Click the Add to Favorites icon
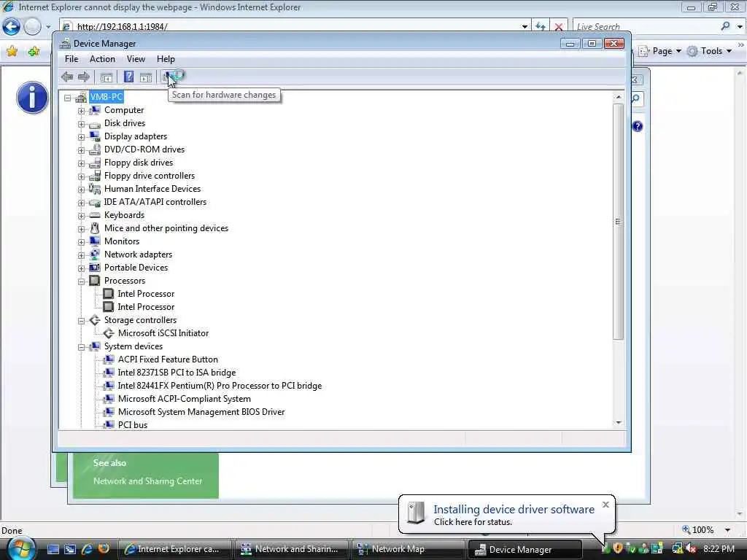 34,51
